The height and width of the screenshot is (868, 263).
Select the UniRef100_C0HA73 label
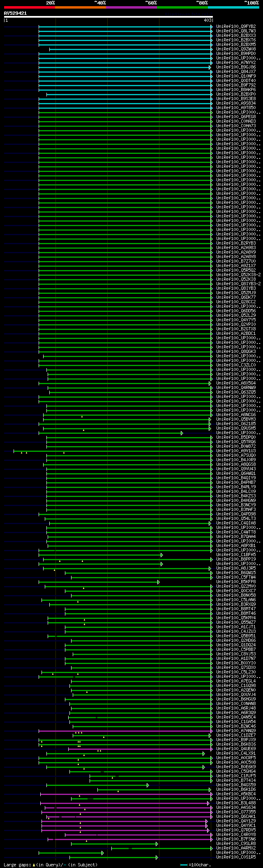236,126
